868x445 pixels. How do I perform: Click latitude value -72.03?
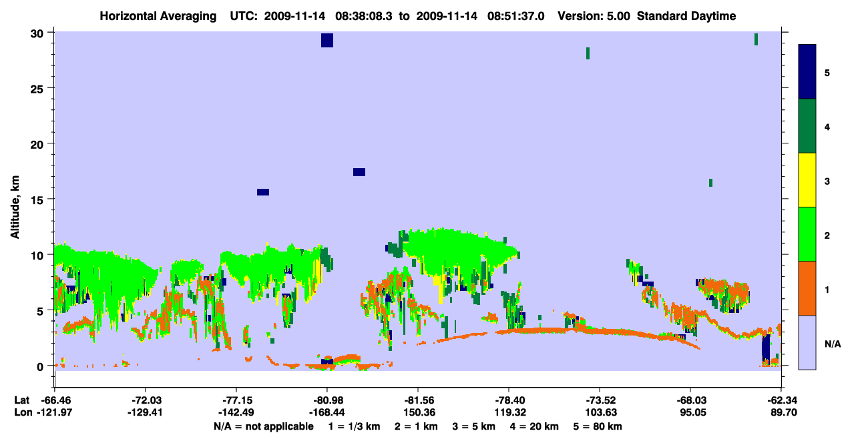click(x=145, y=400)
